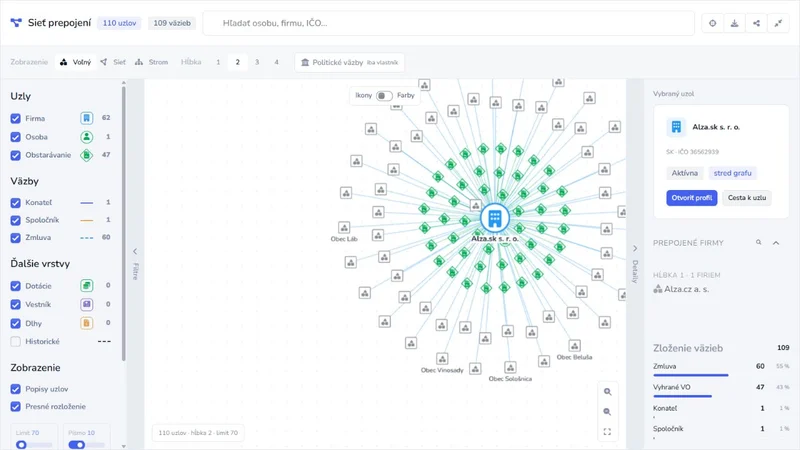Zoom out on the graph canvas

pos(607,412)
